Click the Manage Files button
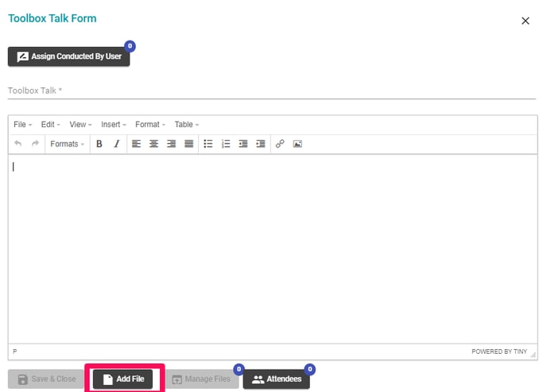 [201, 379]
